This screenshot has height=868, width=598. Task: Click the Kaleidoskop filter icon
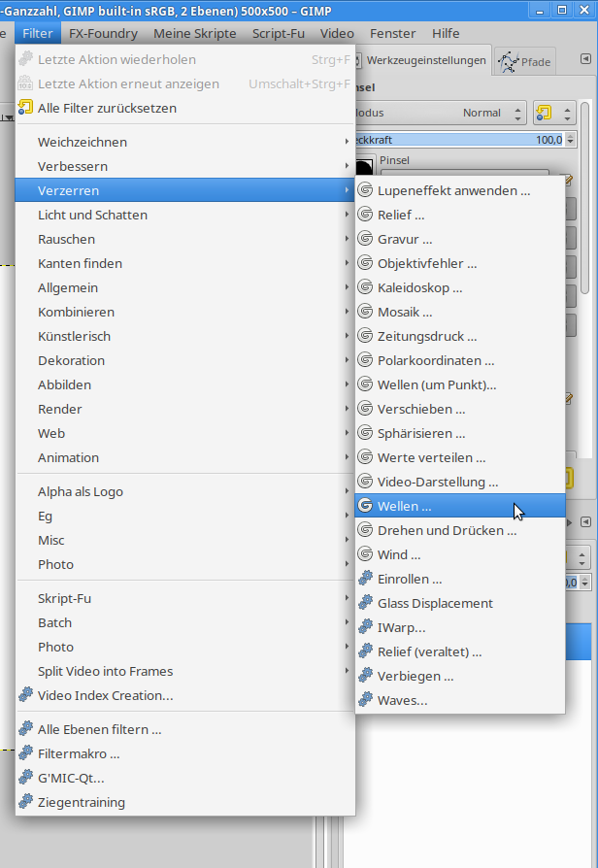click(x=365, y=287)
